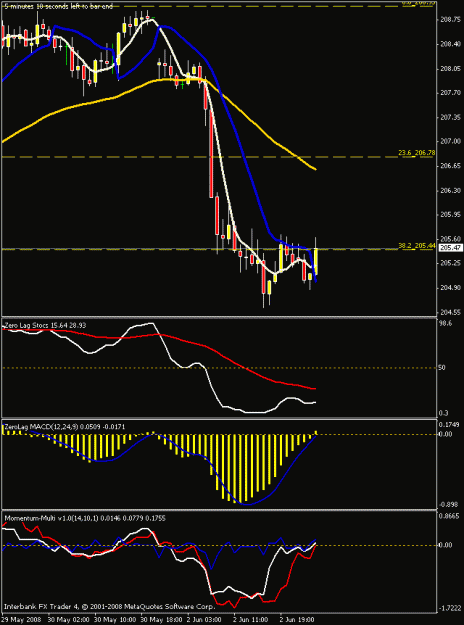Click the 204.90 price axis label

[x=450, y=287]
